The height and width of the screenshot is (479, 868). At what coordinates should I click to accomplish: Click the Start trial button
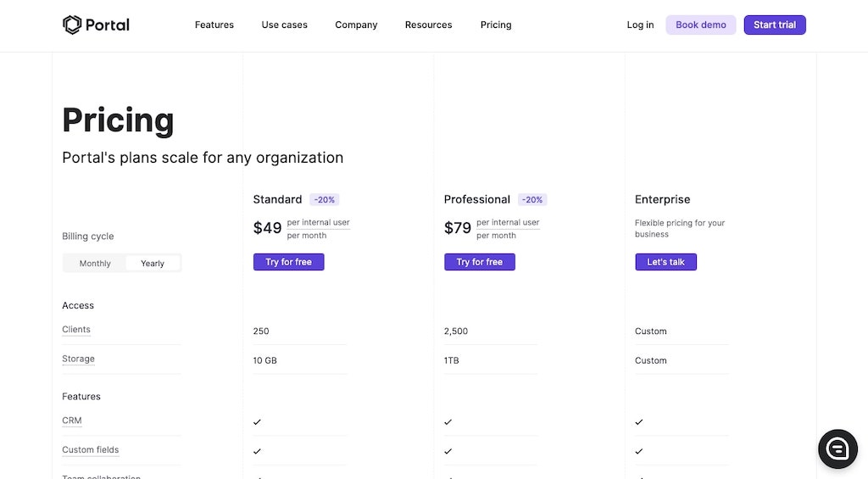775,25
